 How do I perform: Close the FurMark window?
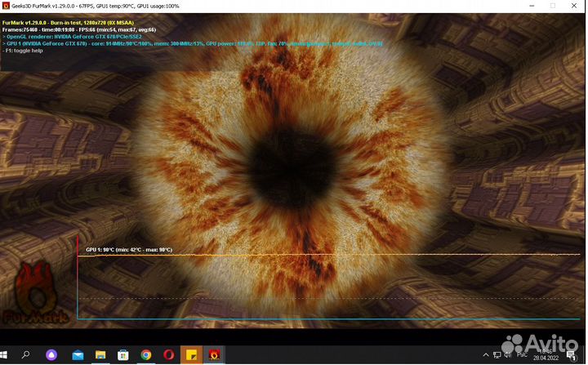574,6
